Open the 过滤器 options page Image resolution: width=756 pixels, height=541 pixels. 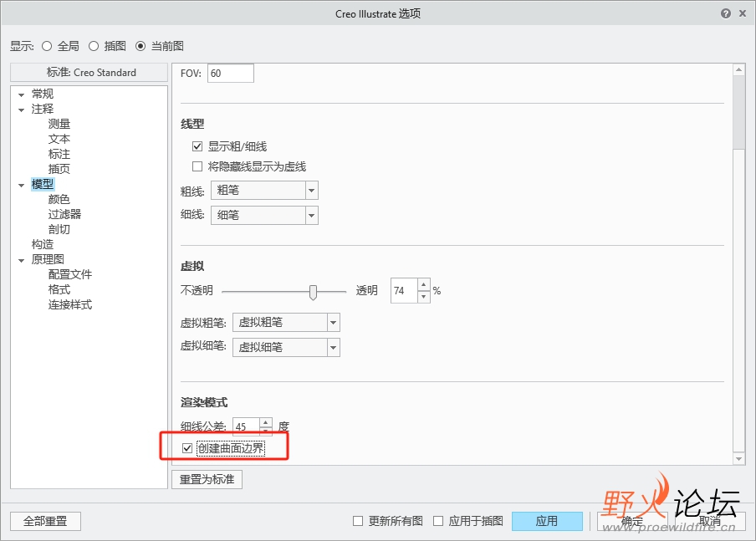point(64,214)
